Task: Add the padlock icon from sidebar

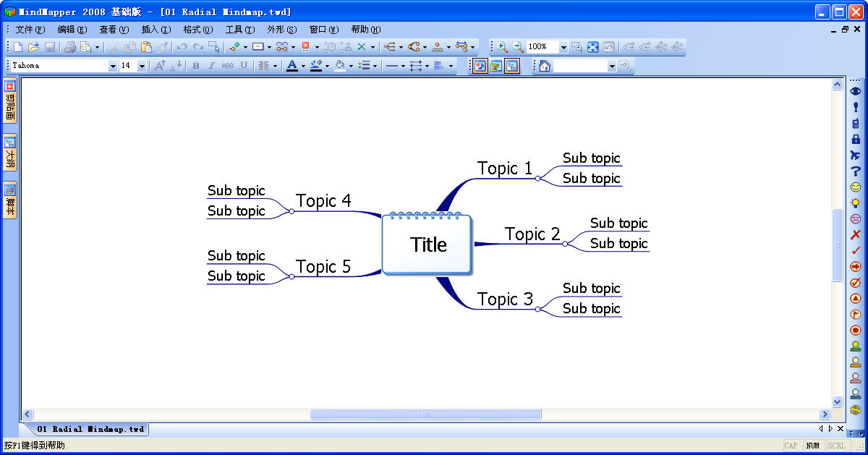Action: [x=856, y=139]
